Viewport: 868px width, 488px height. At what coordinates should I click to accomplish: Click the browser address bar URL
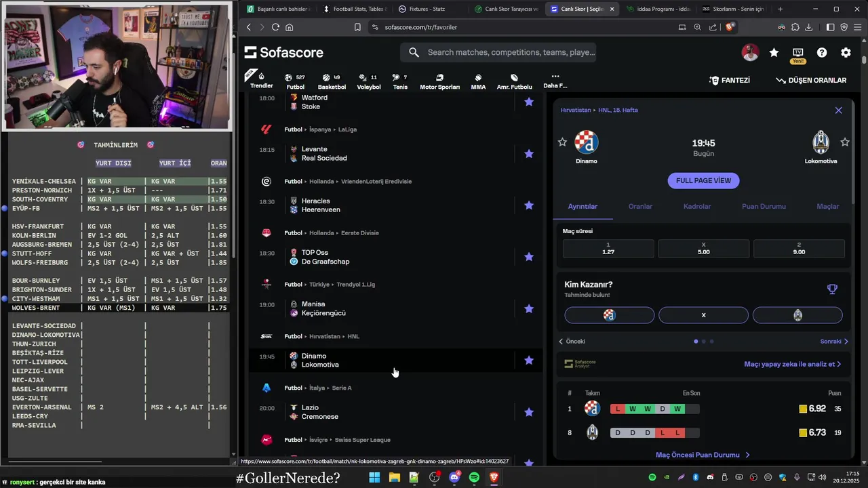click(420, 27)
